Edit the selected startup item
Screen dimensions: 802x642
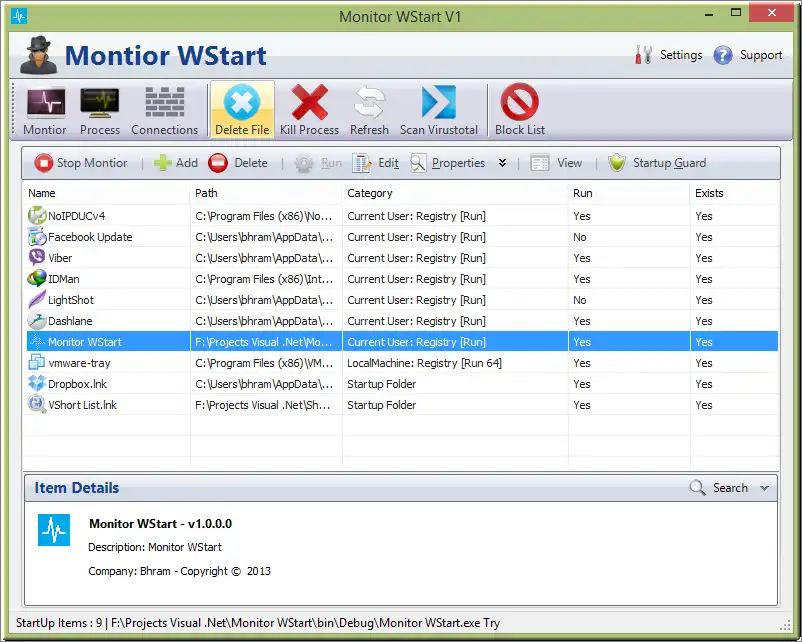coord(375,163)
